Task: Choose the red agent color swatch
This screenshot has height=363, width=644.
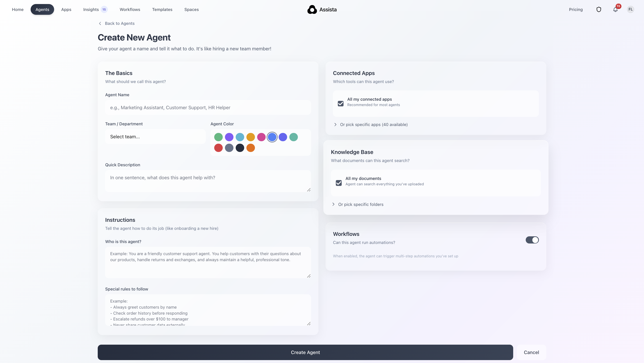Action: point(218,148)
